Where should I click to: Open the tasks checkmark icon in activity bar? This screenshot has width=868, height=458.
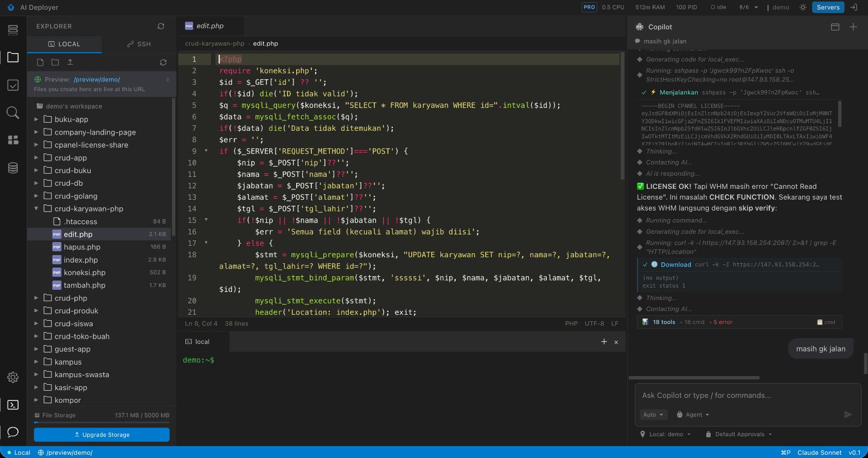(x=13, y=85)
